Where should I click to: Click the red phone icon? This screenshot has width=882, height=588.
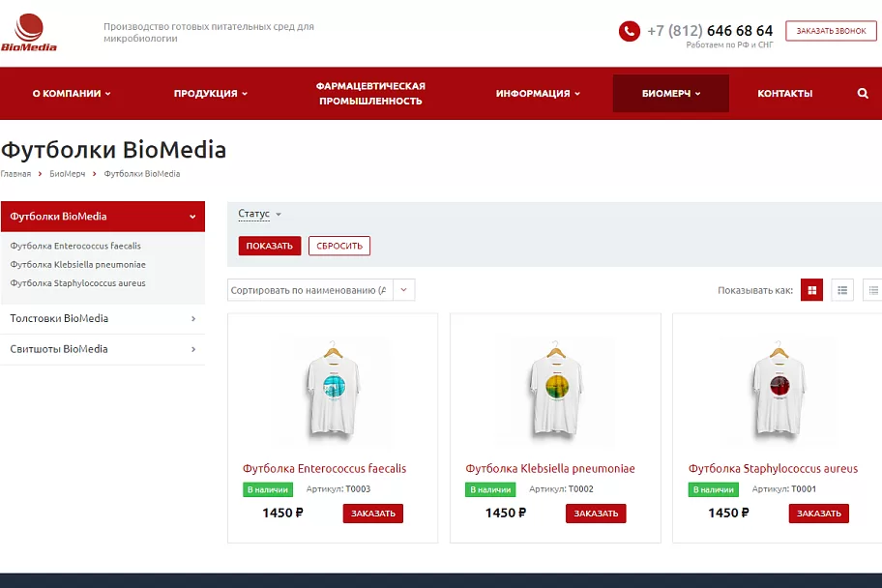click(x=629, y=31)
